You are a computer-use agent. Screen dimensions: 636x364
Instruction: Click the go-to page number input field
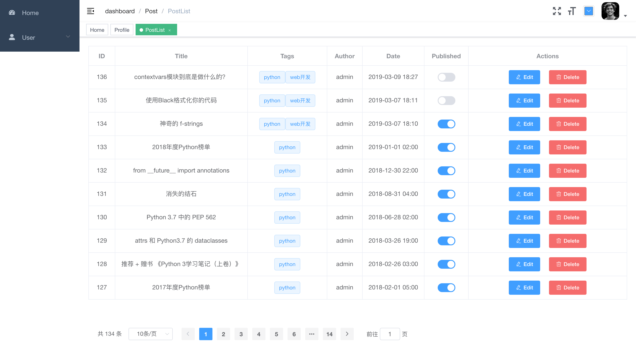390,334
